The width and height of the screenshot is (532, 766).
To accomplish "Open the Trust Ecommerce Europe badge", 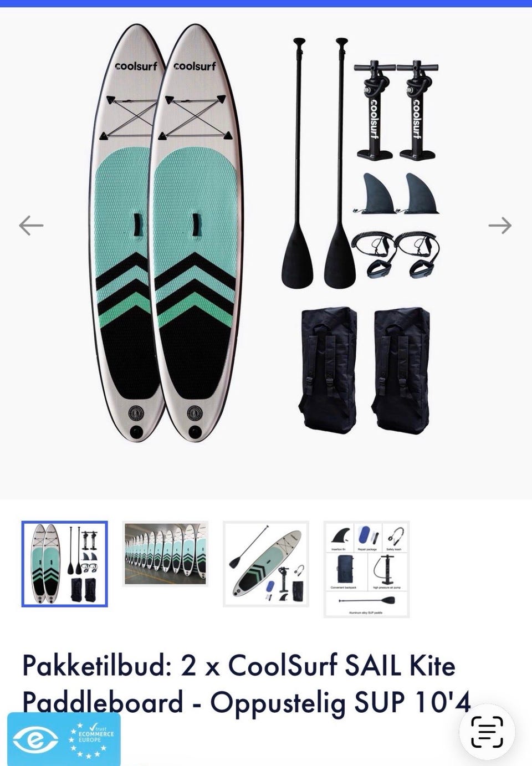I will (64, 739).
